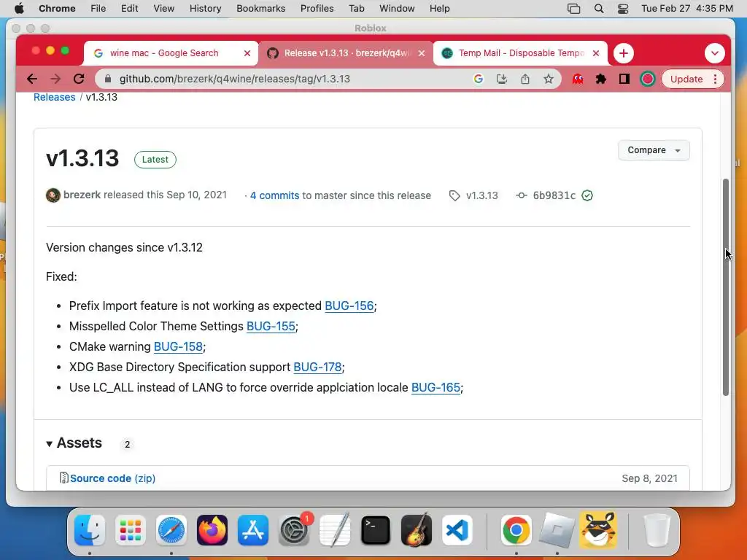Open Spotlight search in the menu bar
Screen dimensions: 747x560
pos(599,9)
